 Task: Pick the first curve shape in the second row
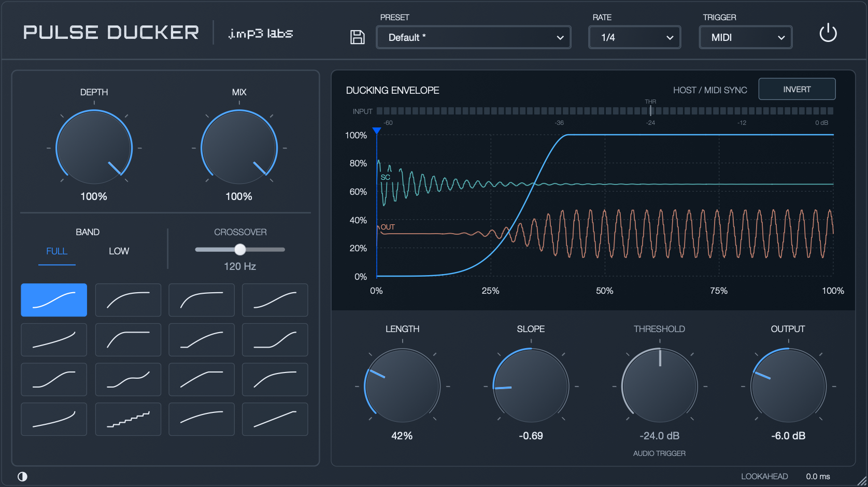[x=54, y=340]
